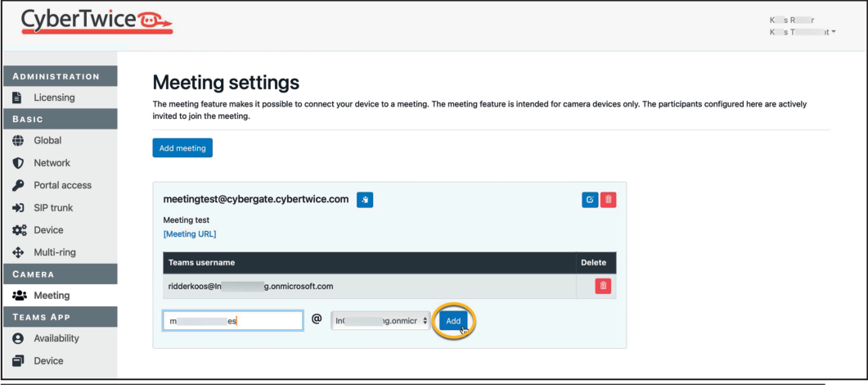This screenshot has height=385, width=868.
Task: Click the Teams App Device icon
Action: click(x=18, y=360)
